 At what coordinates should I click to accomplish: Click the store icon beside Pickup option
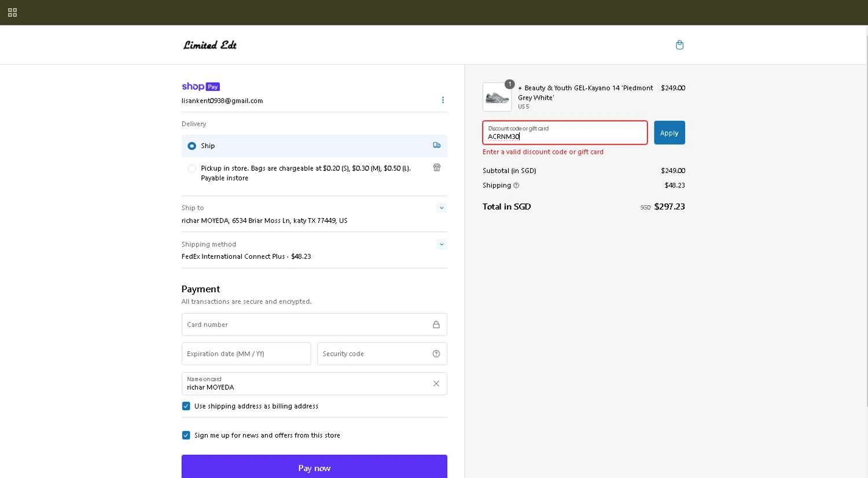pos(437,167)
